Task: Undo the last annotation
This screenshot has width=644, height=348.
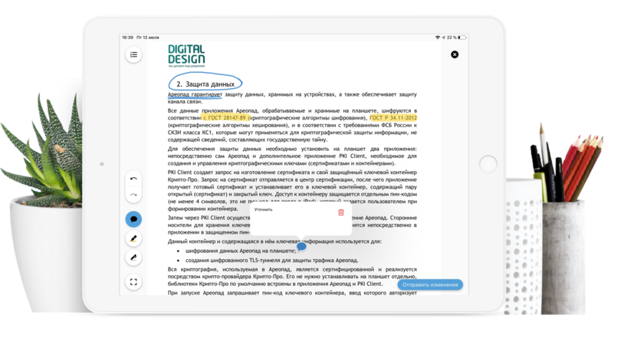Action: (133, 179)
